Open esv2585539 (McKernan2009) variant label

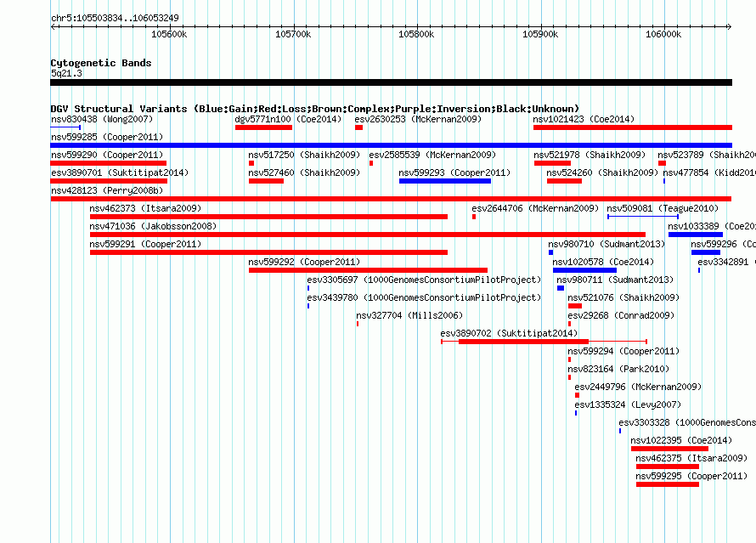pos(432,155)
